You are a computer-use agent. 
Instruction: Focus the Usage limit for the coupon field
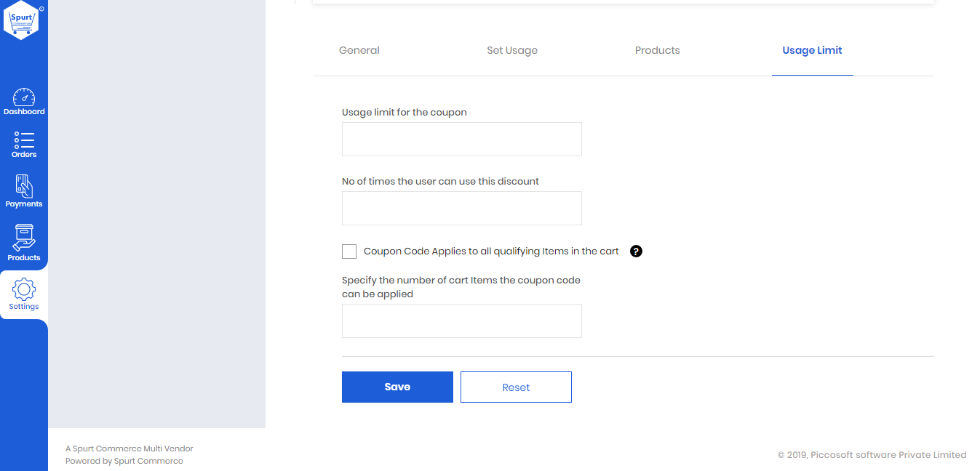462,139
